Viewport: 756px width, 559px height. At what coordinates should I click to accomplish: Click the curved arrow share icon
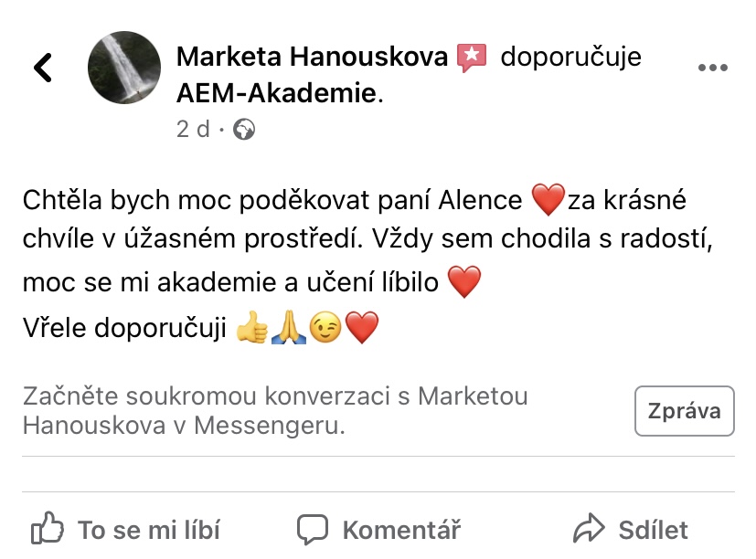[x=589, y=529]
